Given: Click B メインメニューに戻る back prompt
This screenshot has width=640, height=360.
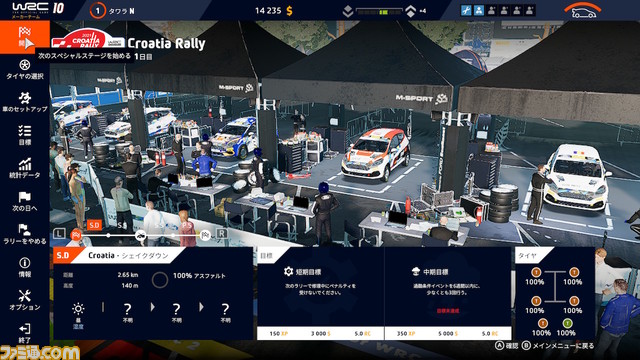Looking at the screenshot, I should [558, 346].
